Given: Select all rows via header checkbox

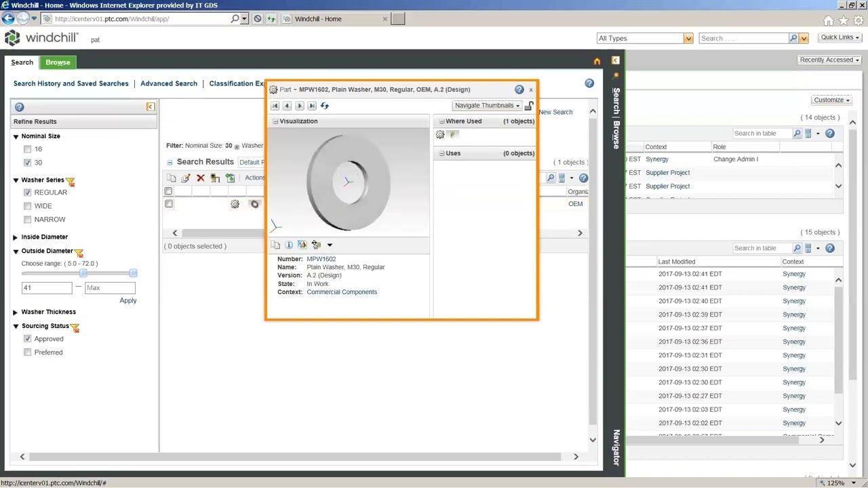Looking at the screenshot, I should click(x=169, y=191).
